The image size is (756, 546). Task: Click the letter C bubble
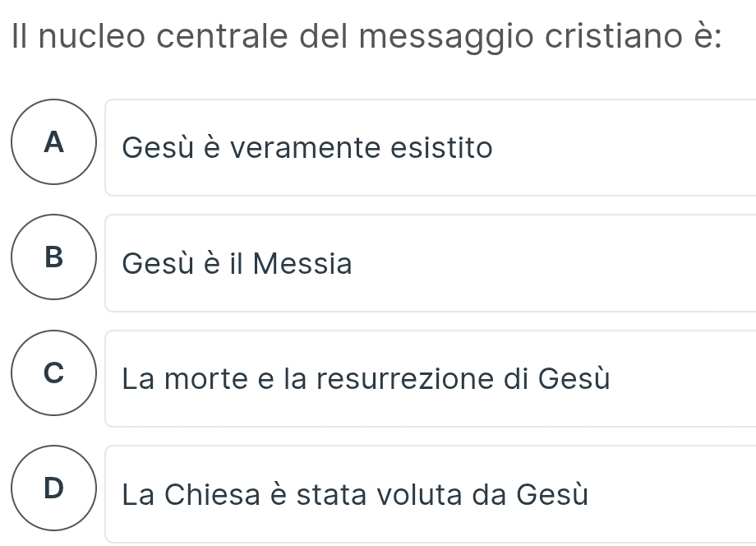[54, 375]
